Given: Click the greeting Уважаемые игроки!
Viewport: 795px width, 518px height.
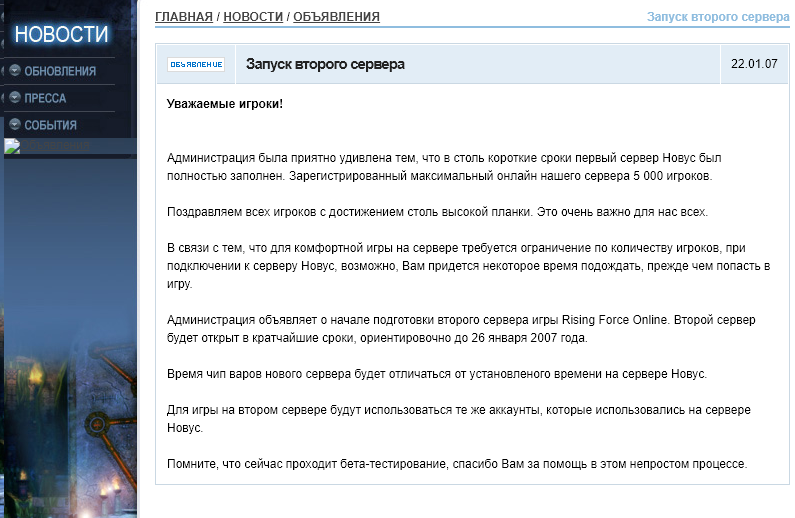Looking at the screenshot, I should coord(225,104).
